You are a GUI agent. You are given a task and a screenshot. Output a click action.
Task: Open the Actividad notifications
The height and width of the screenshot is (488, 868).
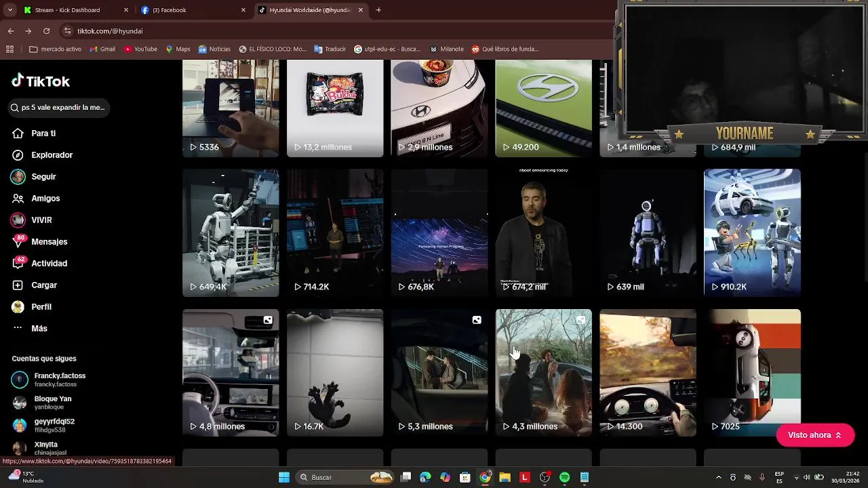coord(39,264)
